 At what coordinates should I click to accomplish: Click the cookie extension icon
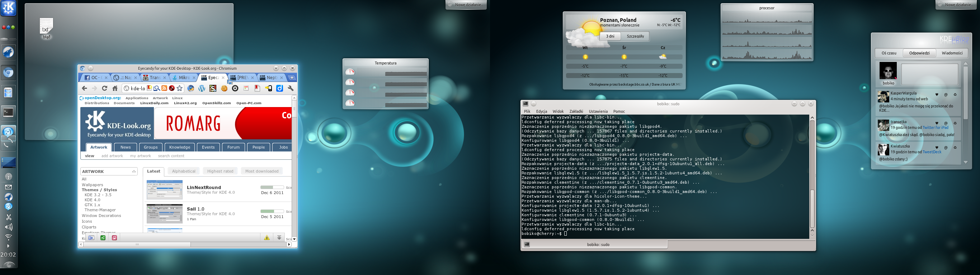pos(224,88)
